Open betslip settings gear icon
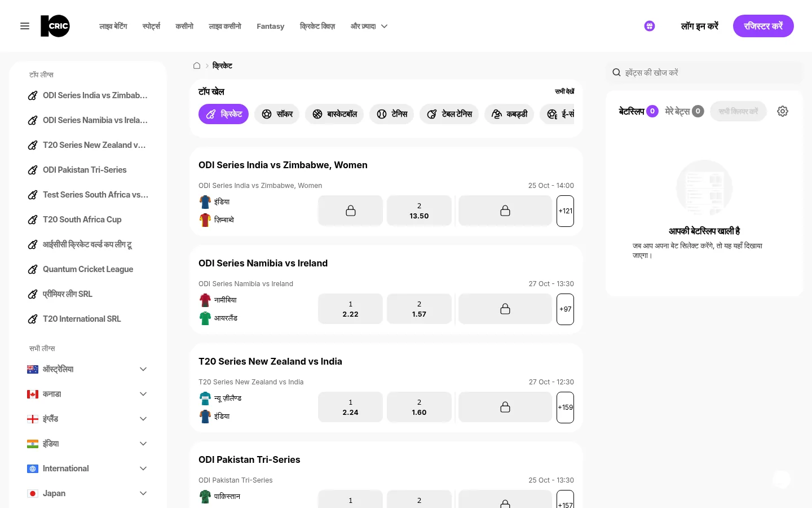This screenshot has width=812, height=508. [x=783, y=111]
